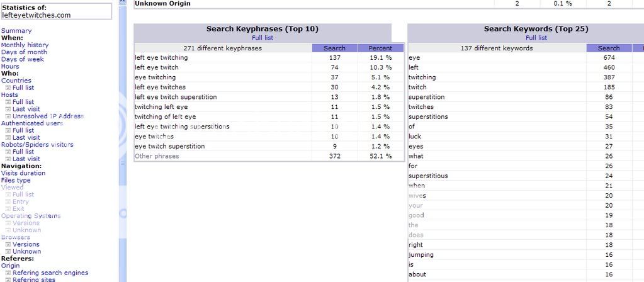View the Files type report
The image size is (644, 282).
tap(16, 181)
